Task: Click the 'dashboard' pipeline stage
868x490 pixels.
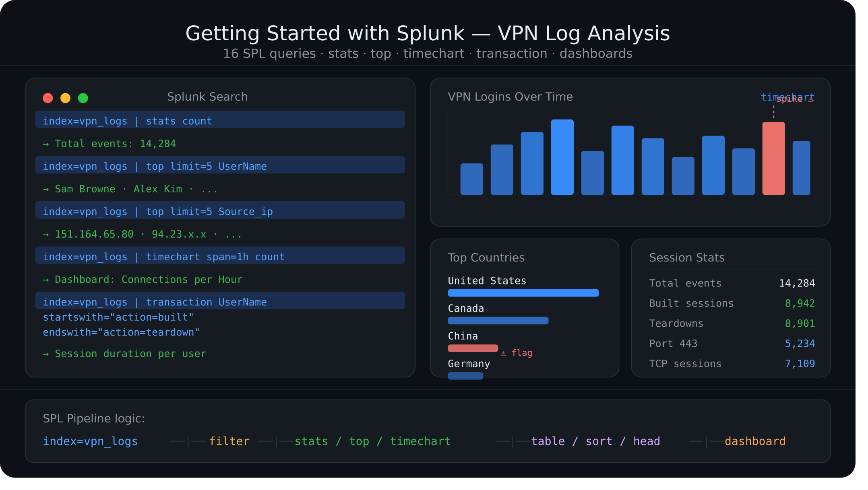Action: (x=755, y=442)
